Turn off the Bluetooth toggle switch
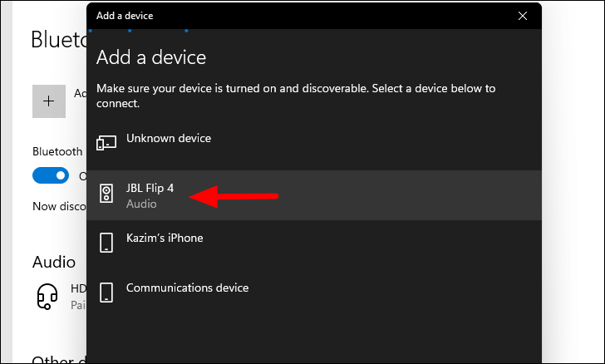The image size is (605, 364). pyautogui.click(x=51, y=175)
